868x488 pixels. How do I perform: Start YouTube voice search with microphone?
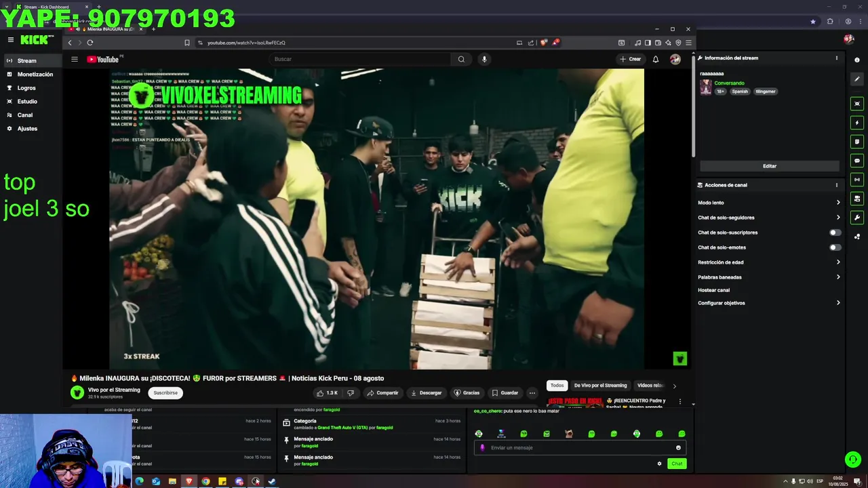click(484, 59)
